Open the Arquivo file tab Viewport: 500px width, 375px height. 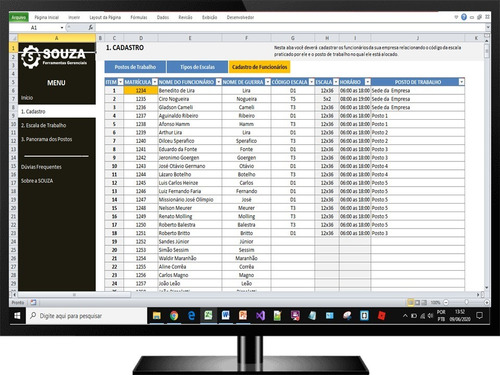point(19,17)
